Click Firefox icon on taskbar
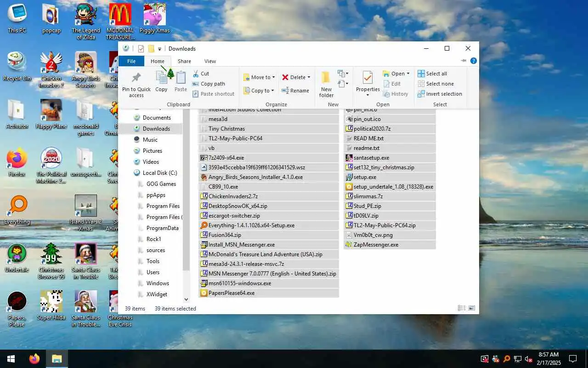 tap(34, 359)
